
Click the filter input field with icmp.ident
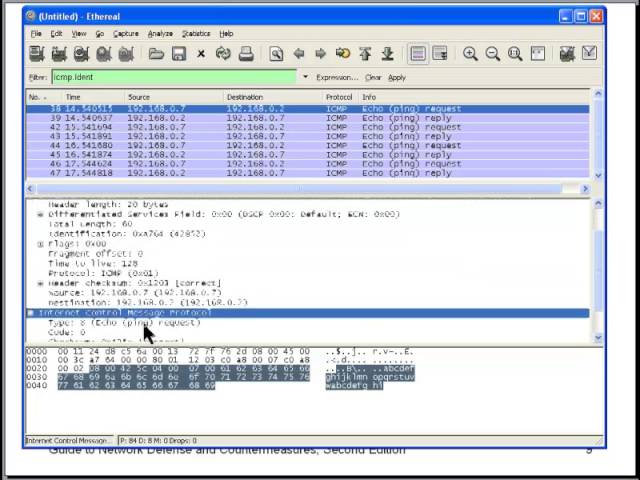(174, 77)
